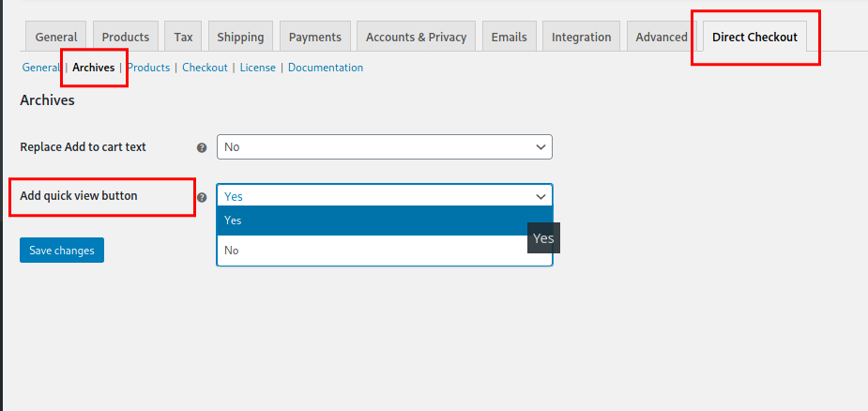The image size is (868, 411).
Task: Go to the Tax tab
Action: click(183, 37)
